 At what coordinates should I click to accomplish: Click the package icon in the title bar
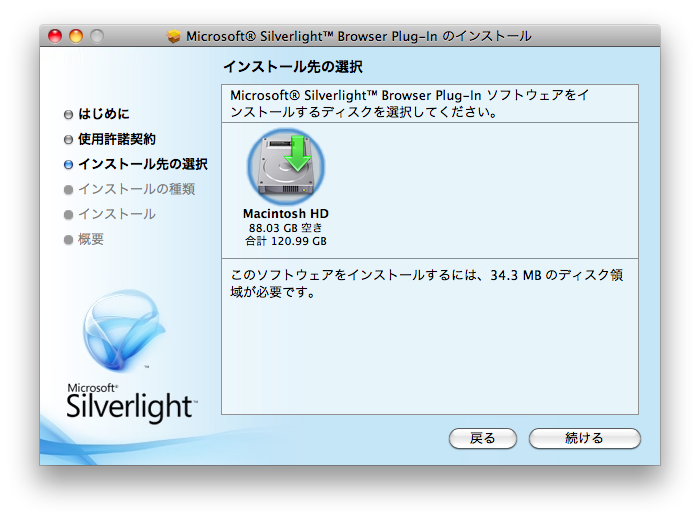(174, 37)
